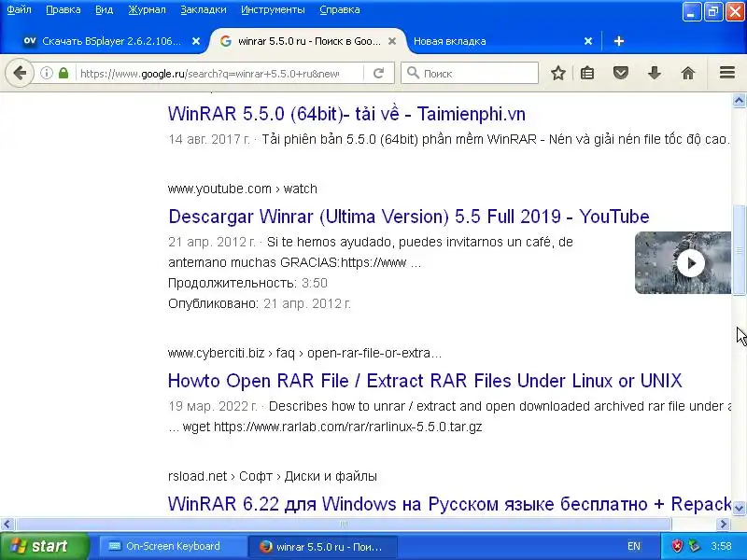Open the Справка menu
This screenshot has width=747, height=560.
click(x=340, y=9)
